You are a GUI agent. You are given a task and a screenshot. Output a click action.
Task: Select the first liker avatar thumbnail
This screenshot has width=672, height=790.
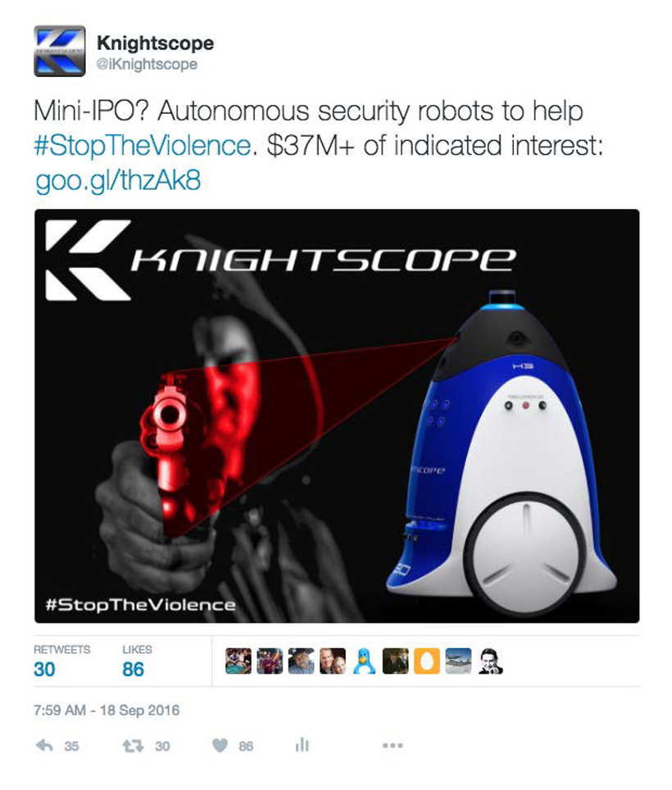pos(238,661)
